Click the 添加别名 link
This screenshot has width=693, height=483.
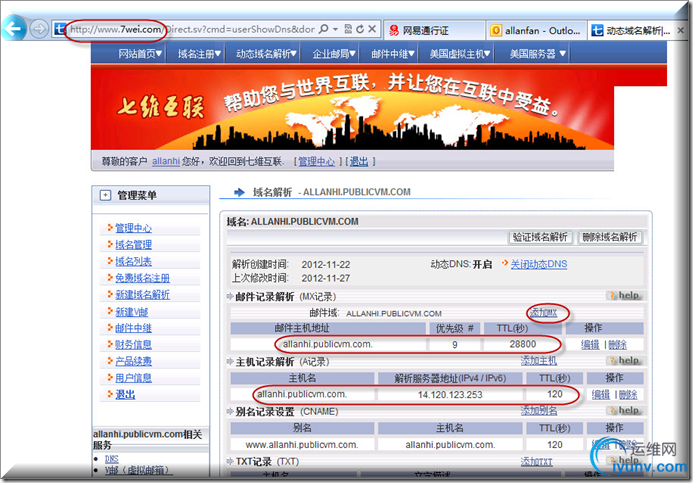[x=538, y=411]
